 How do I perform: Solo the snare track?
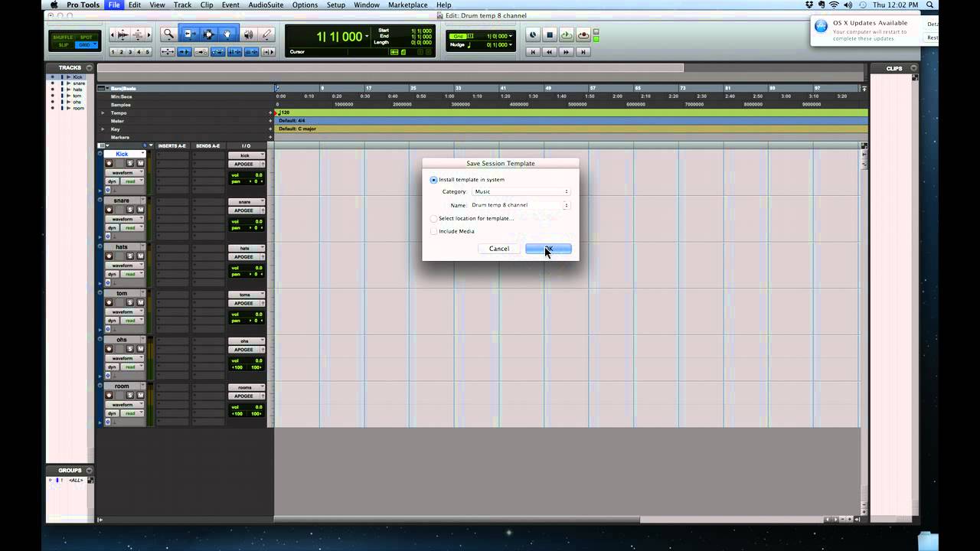129,210
